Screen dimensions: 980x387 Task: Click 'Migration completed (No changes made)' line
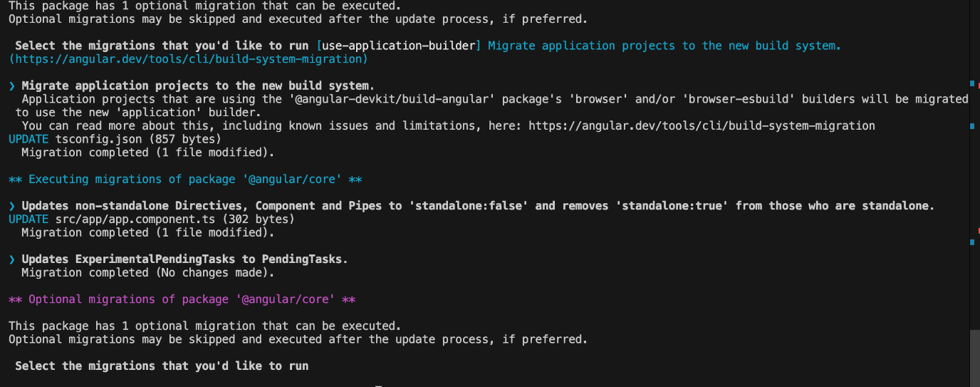tap(147, 273)
